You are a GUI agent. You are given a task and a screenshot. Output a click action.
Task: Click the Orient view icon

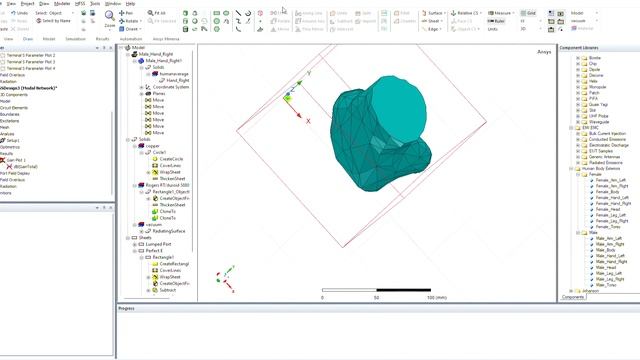[122, 29]
